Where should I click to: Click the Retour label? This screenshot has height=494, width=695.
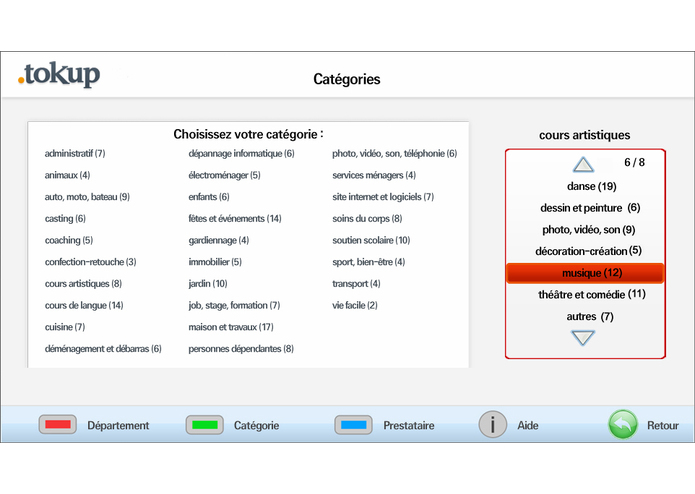(x=663, y=425)
